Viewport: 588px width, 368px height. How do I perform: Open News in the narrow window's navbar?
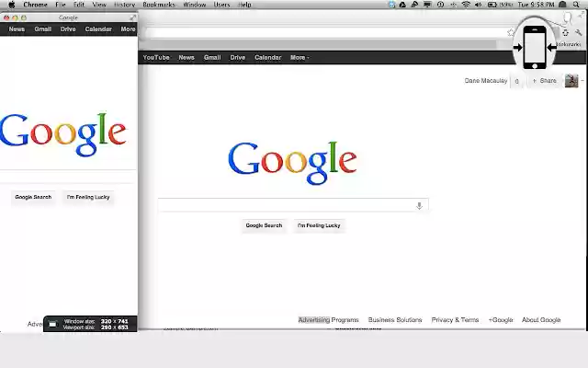17,29
